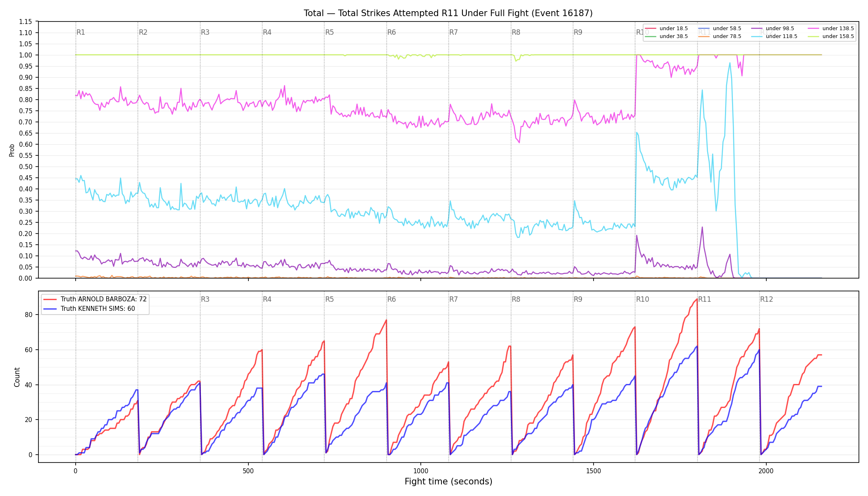This screenshot has width=868, height=496.
Task: Click the 2000 tick on the time axis
Action: pyautogui.click(x=766, y=471)
